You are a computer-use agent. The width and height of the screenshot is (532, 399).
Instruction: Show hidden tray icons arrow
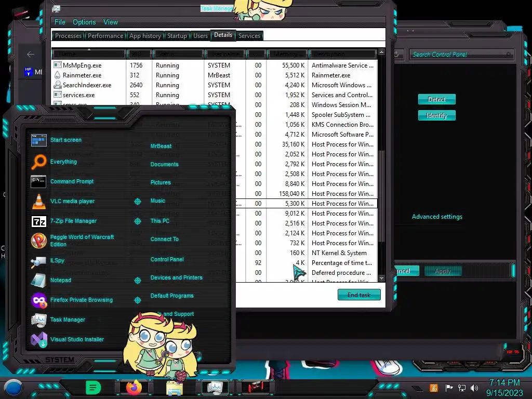click(x=418, y=389)
